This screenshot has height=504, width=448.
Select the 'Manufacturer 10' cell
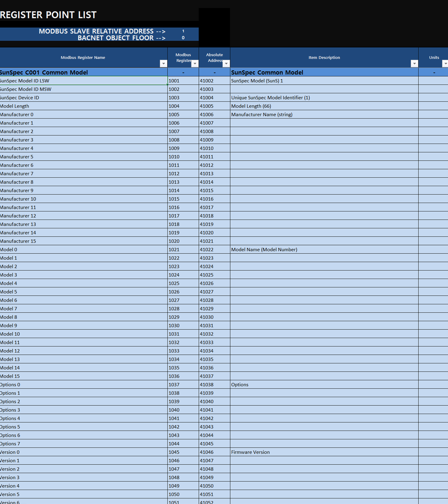[x=83, y=199]
